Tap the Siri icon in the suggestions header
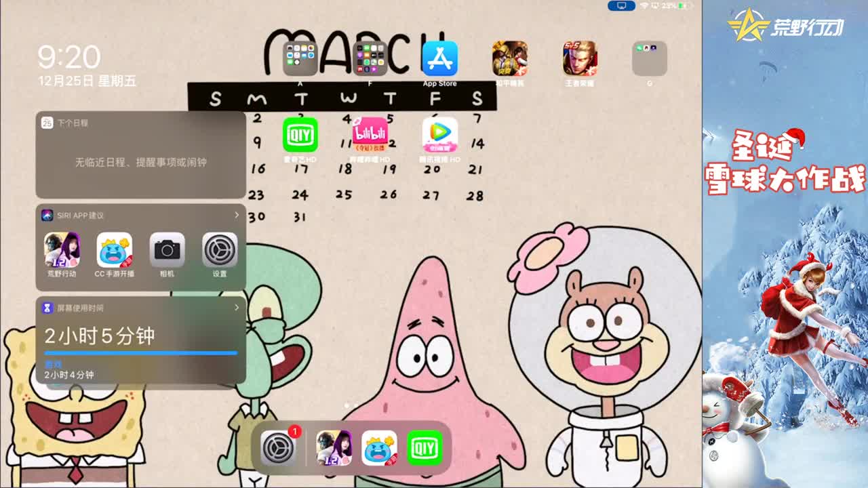Screen dimensions: 868x488 click(x=47, y=216)
